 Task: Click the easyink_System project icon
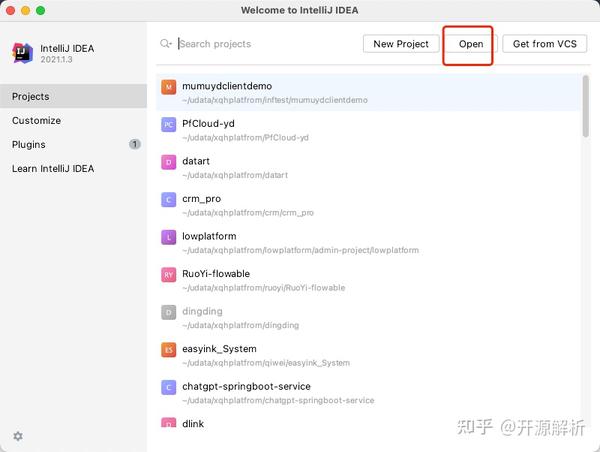(x=169, y=350)
